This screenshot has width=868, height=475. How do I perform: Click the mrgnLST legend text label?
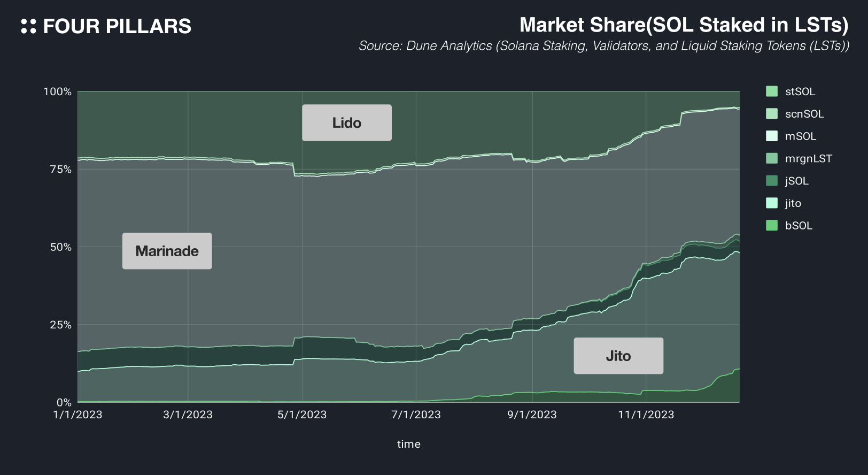808,158
